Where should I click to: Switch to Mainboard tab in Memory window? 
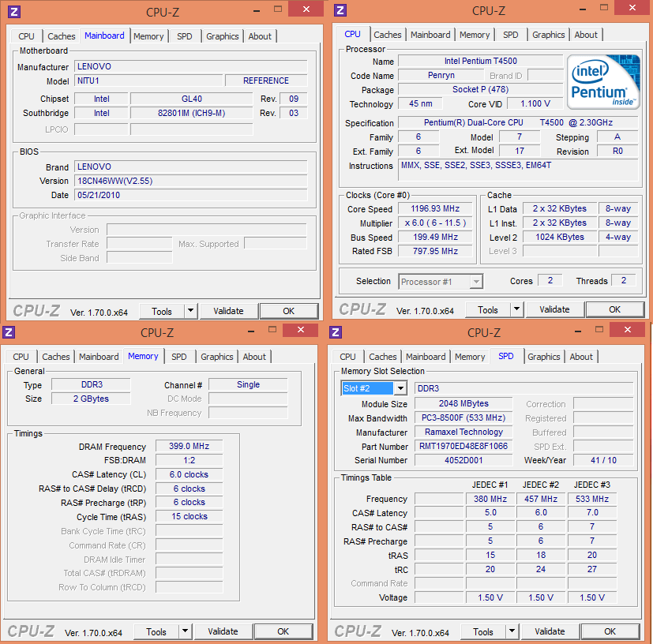coord(99,357)
